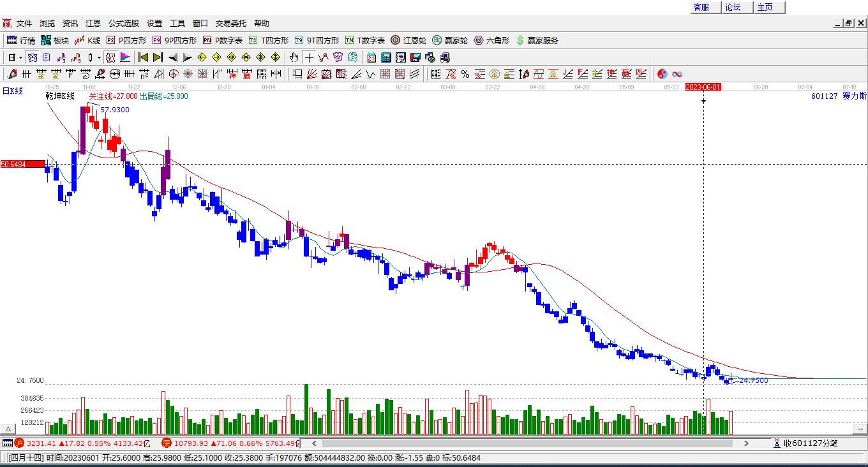Step chart left with black left arrow
The height and width of the screenshot is (467, 868).
173,57
